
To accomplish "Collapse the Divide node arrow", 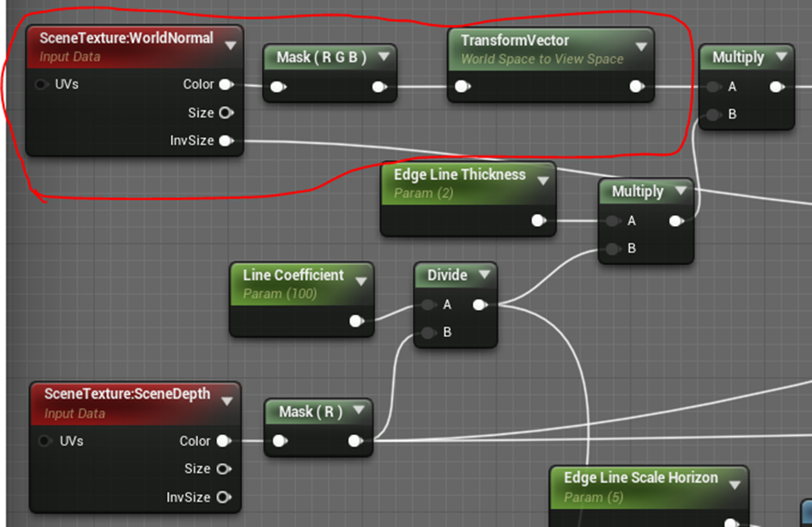I will tap(484, 274).
